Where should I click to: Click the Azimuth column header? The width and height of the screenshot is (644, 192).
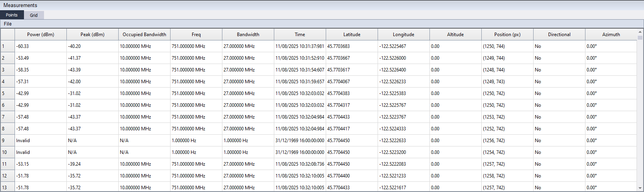coord(611,35)
